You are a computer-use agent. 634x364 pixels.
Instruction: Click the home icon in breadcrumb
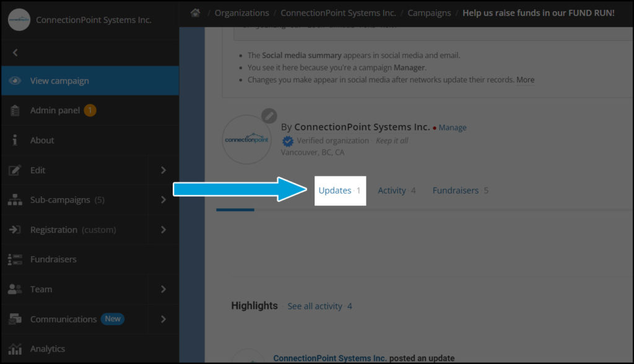click(x=195, y=13)
